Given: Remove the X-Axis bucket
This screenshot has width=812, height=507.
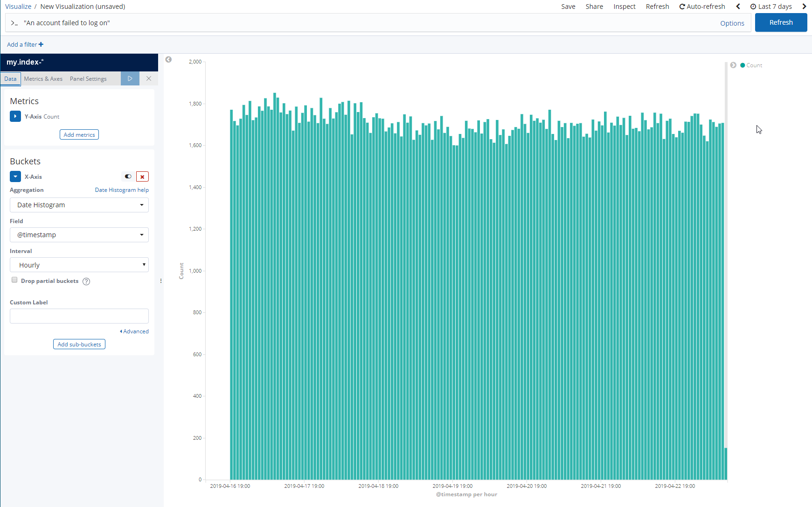Looking at the screenshot, I should (x=142, y=176).
